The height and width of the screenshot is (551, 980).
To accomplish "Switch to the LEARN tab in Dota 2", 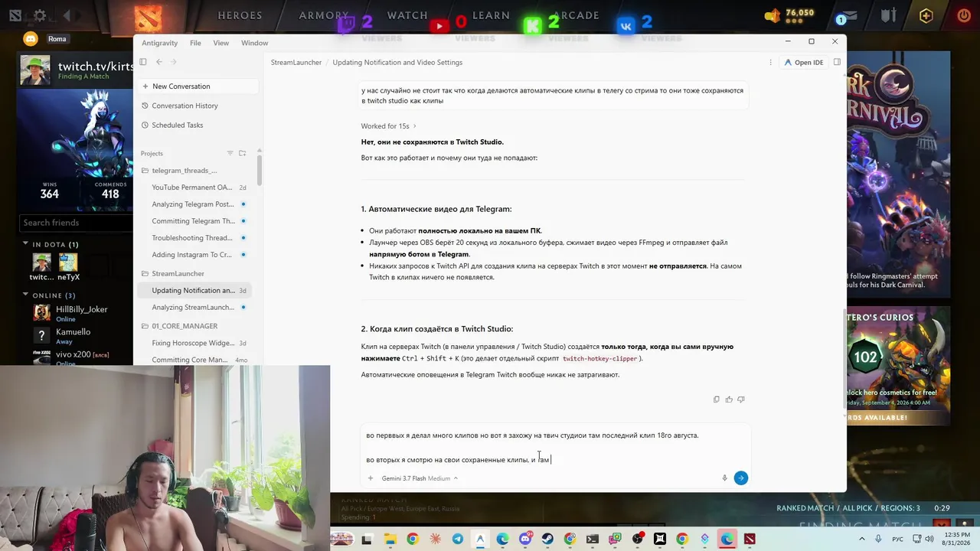I will [x=491, y=15].
